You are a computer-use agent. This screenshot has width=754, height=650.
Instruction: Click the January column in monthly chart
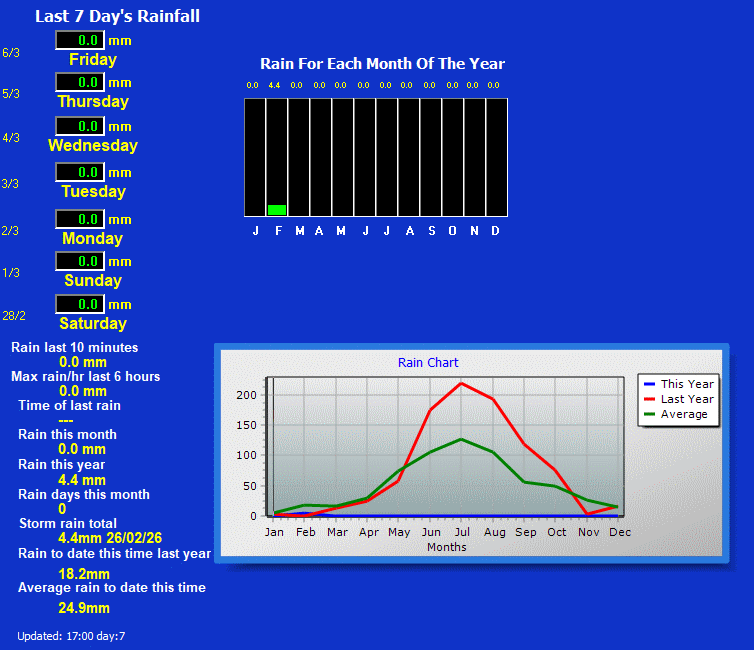pos(255,157)
